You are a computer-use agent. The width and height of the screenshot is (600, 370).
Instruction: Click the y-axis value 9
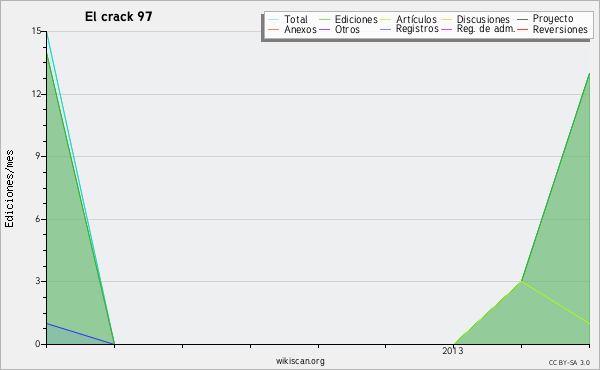pyautogui.click(x=38, y=156)
